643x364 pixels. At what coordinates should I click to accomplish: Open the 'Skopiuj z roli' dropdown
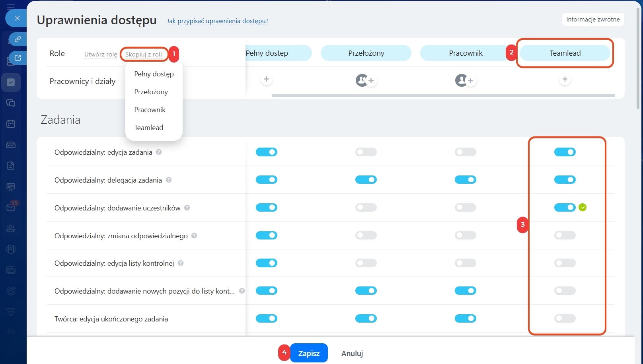coord(144,55)
